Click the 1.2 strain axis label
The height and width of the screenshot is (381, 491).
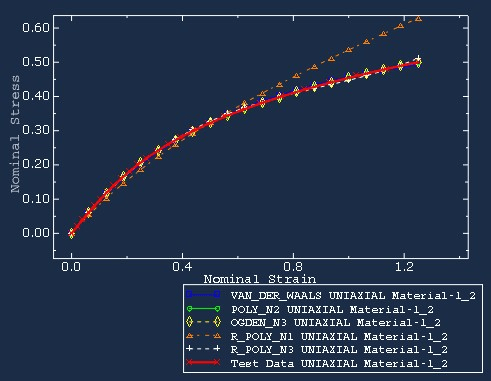click(404, 267)
